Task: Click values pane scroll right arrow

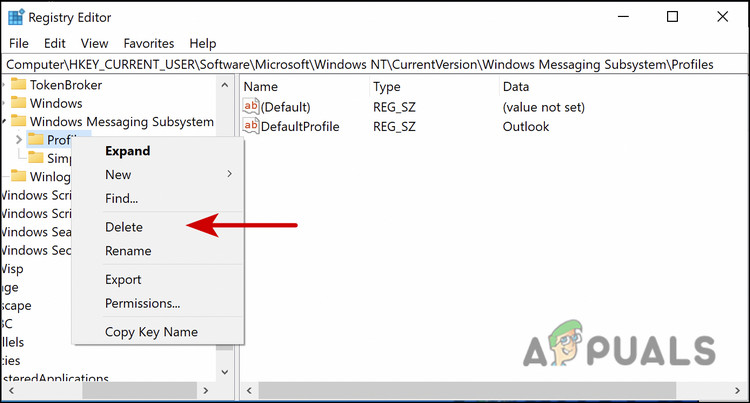Action: click(737, 391)
